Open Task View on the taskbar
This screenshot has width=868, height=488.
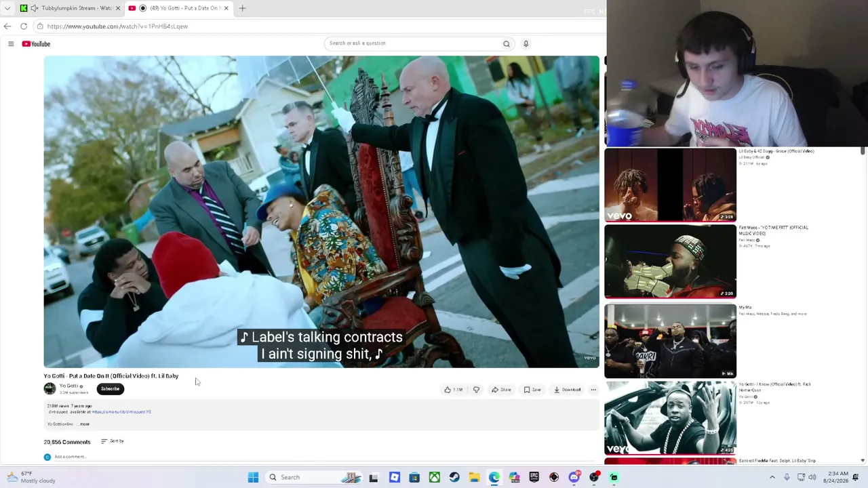374,477
